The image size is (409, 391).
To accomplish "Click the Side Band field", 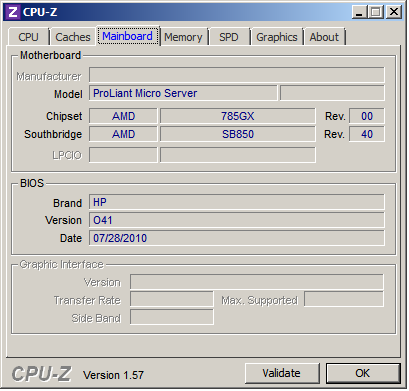I will coord(172,317).
